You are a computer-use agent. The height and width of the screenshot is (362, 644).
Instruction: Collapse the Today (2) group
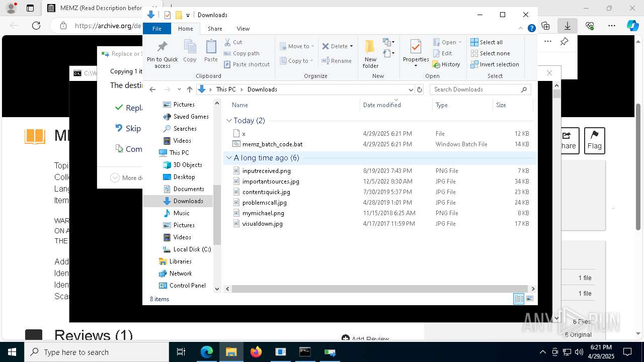point(229,121)
